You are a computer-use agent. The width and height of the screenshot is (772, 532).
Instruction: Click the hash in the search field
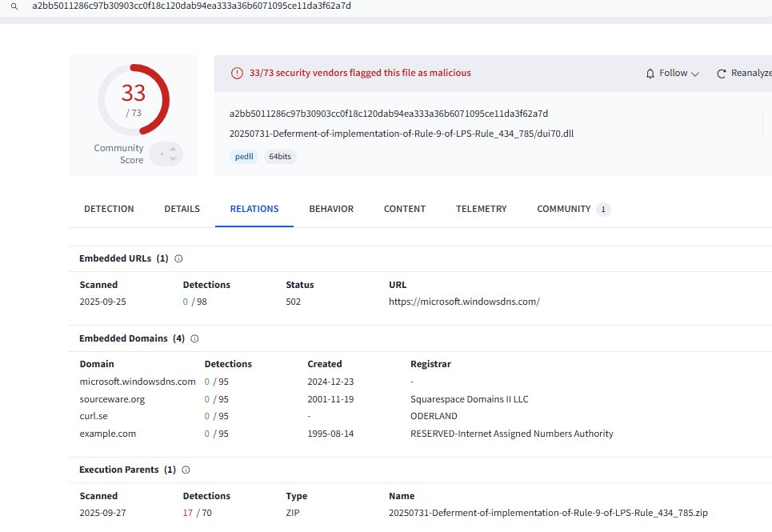191,6
